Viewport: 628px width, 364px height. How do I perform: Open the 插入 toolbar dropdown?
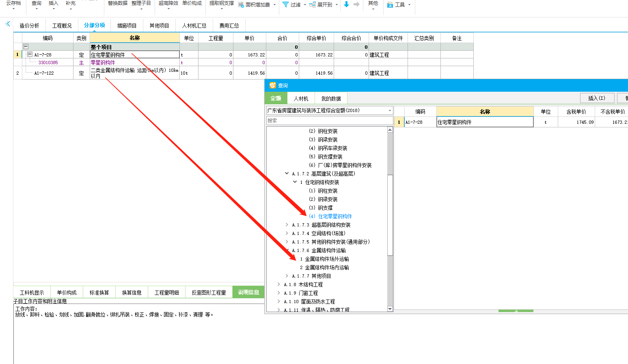pos(53,9)
